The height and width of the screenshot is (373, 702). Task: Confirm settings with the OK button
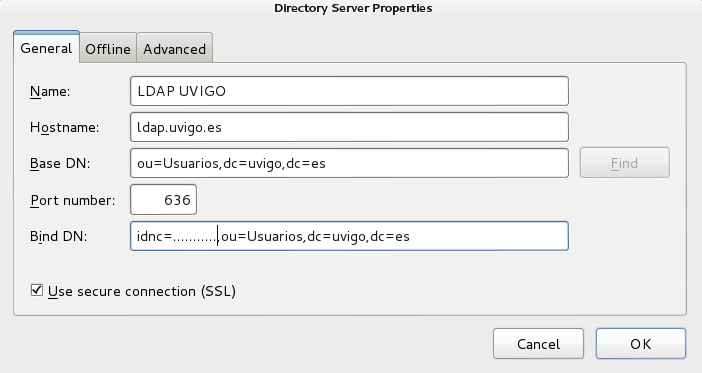(x=641, y=344)
